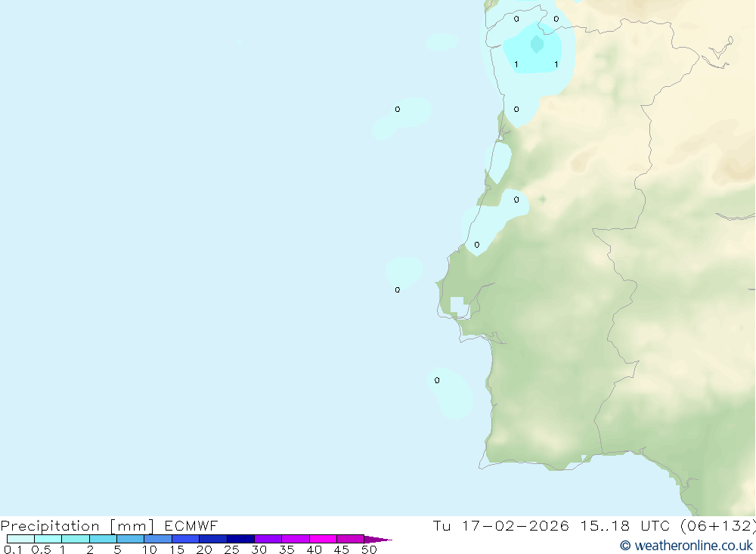Select the above-50 mm arrow legend tip
756x554 pixels.
(377, 540)
